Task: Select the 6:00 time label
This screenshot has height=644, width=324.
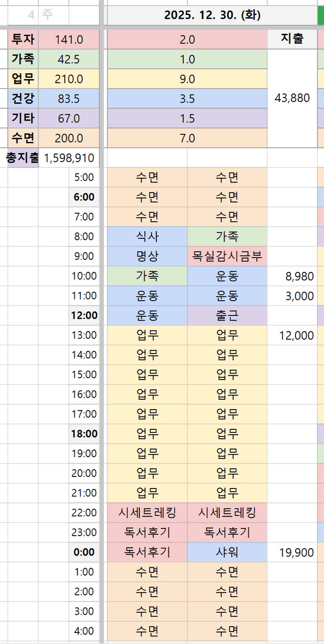Action: click(x=84, y=197)
